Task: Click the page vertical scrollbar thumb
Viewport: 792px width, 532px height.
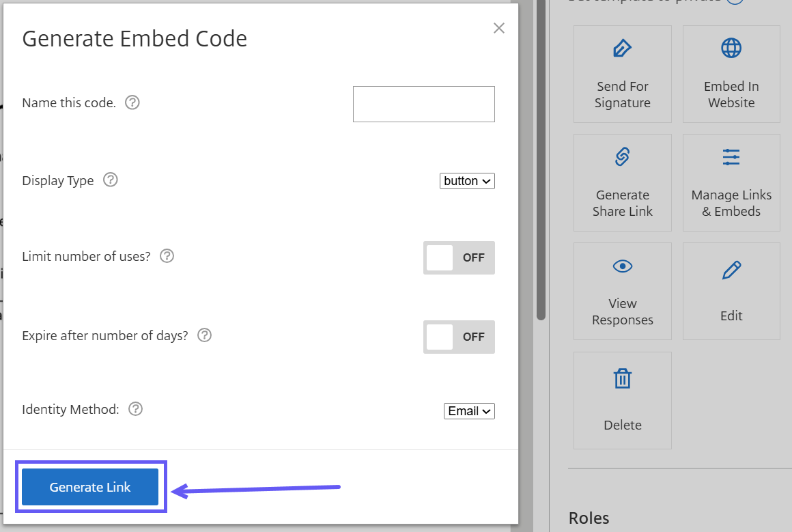Action: 541,160
